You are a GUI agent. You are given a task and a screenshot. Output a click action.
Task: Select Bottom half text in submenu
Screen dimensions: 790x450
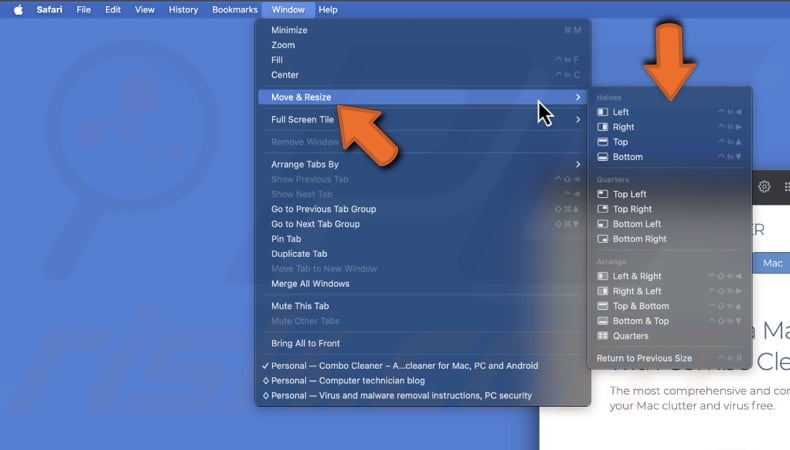click(x=628, y=157)
